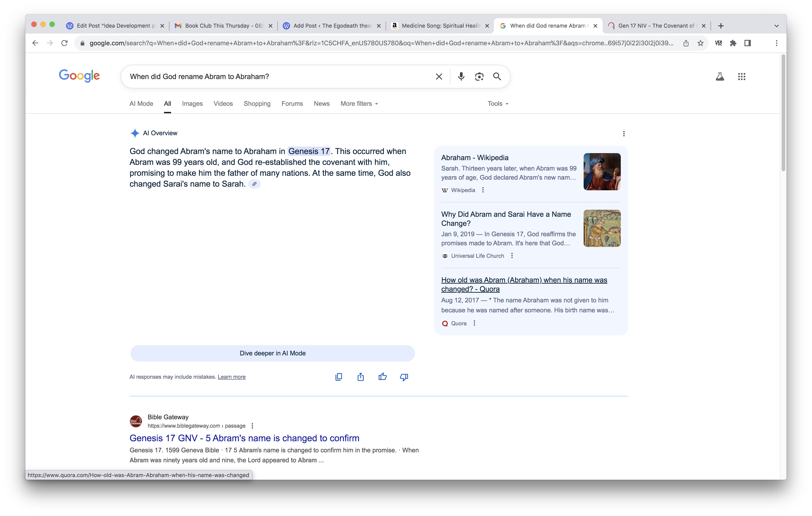The height and width of the screenshot is (516, 812).
Task: Expand the More filters dropdown
Action: pyautogui.click(x=359, y=104)
